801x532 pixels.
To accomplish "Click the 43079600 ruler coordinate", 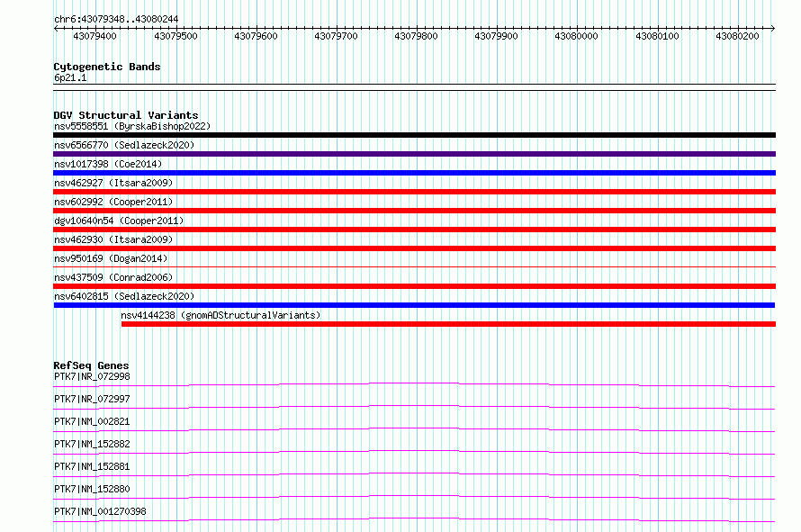I will [x=256, y=36].
